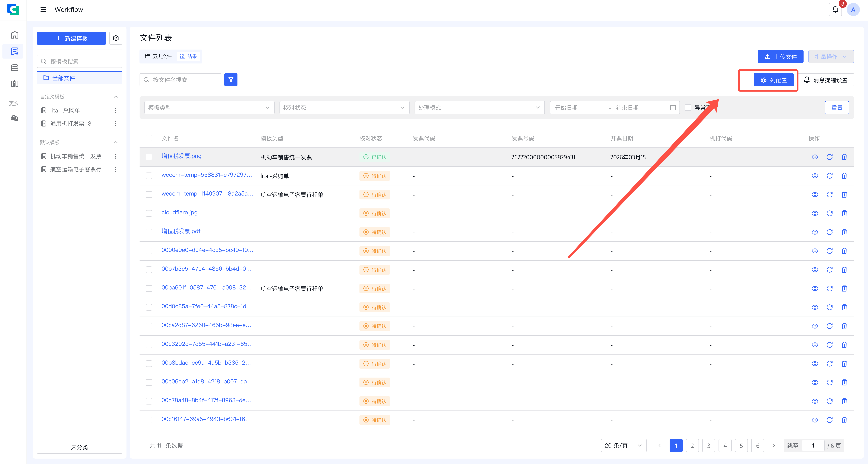Open the 模板类型 filter dropdown

tap(209, 108)
